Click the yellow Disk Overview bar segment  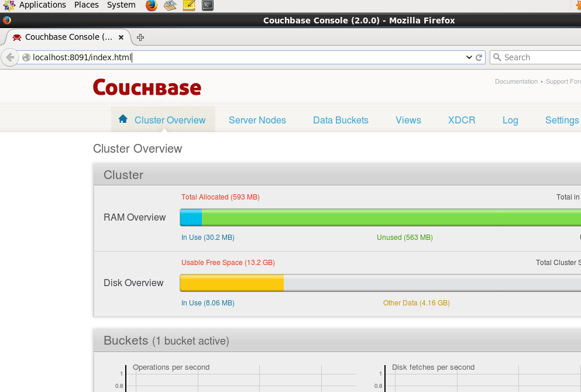tap(232, 283)
